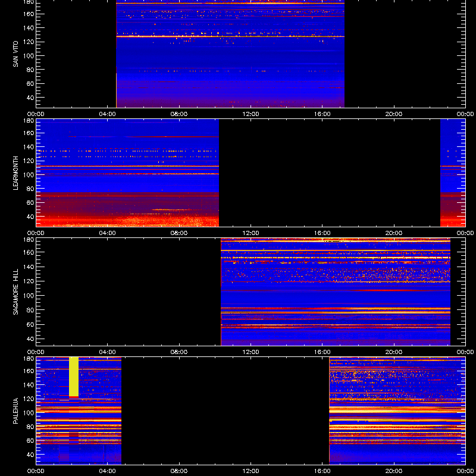This screenshot has height=476, width=476.
Task: Click the 40 frequency tick on San Vito axis
Action: pyautogui.click(x=30, y=98)
